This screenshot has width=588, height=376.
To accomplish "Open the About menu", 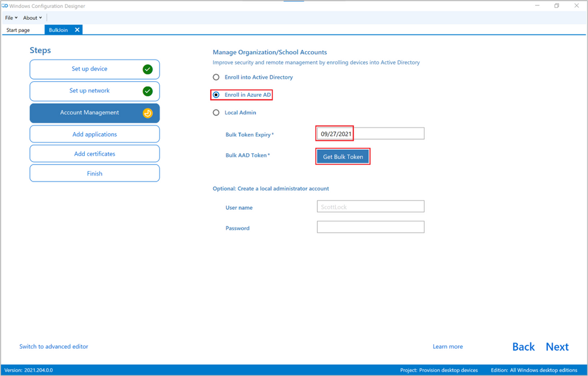I will point(32,18).
